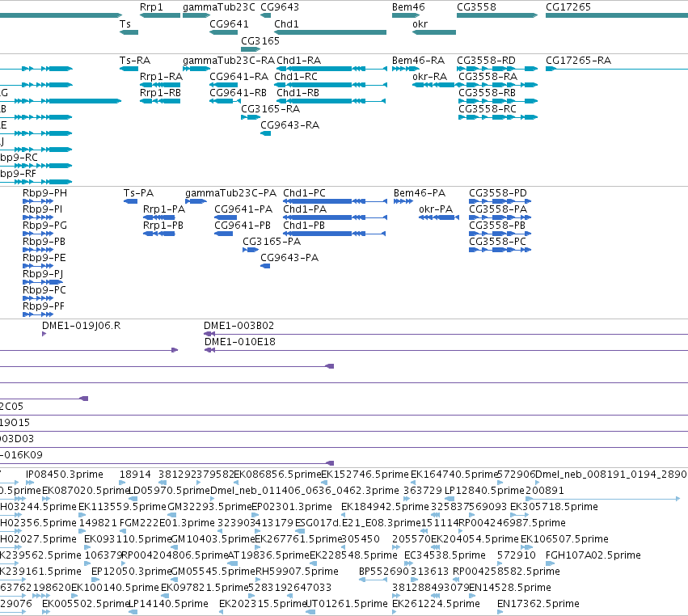Click the okr-PA protein
Screen dimensions: 688x616
click(439, 217)
